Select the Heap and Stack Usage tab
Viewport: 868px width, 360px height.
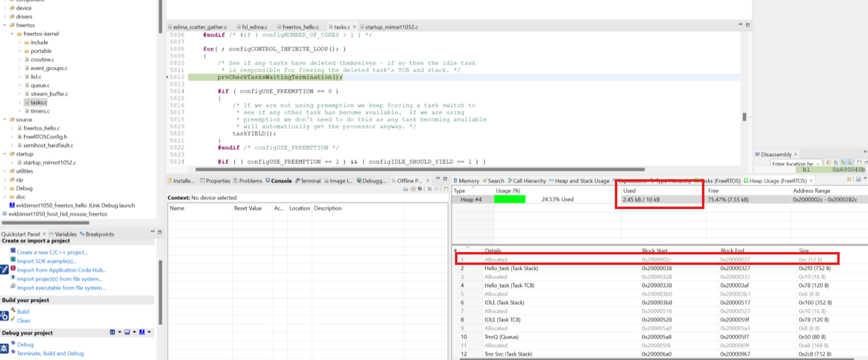coord(579,181)
